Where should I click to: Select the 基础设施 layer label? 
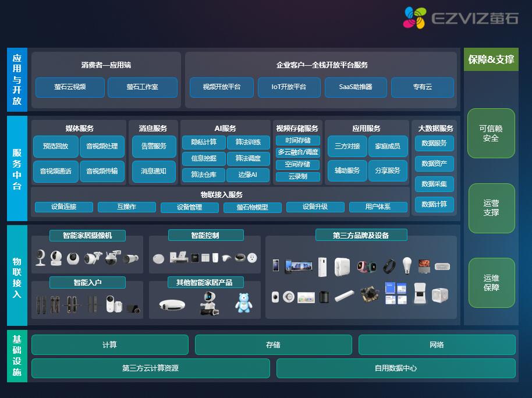click(17, 356)
